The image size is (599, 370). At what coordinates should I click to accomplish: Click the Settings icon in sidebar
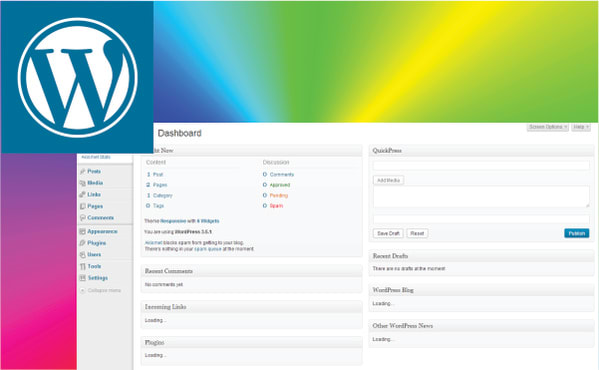click(82, 278)
